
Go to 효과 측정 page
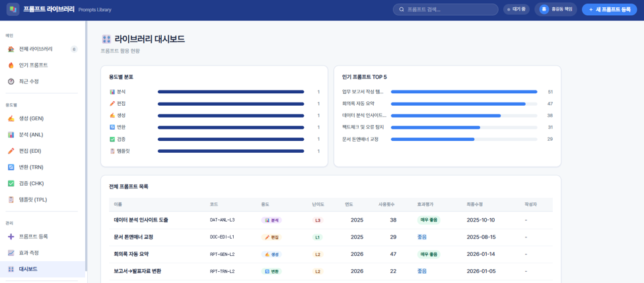pyautogui.click(x=43, y=253)
